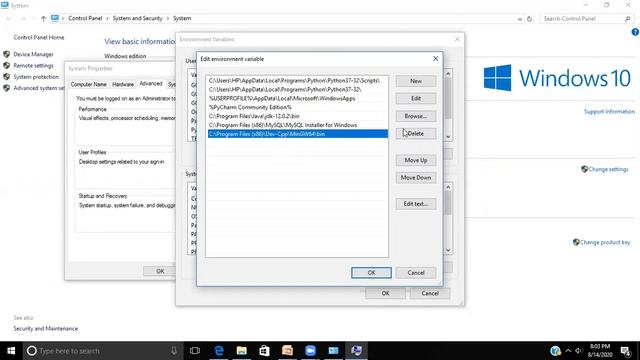640x360 pixels.
Task: Open Control Panel Home link
Action: (x=39, y=38)
